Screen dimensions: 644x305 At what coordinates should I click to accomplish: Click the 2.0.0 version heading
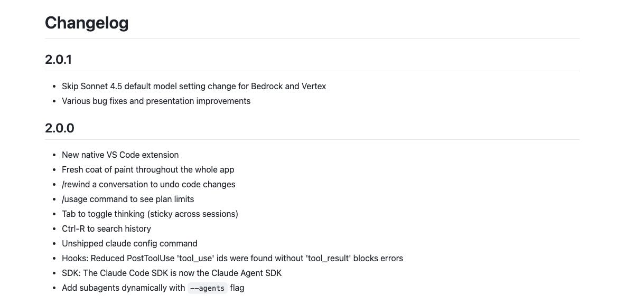click(x=59, y=128)
